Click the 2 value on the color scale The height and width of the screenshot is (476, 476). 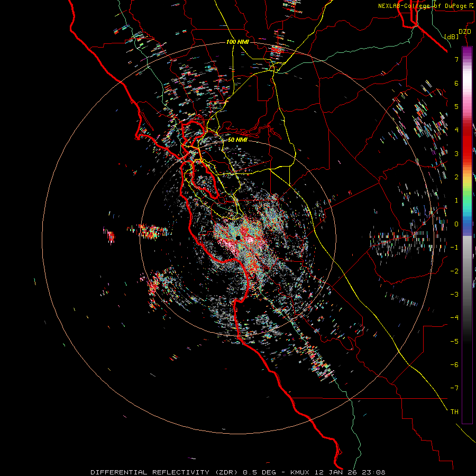456,177
